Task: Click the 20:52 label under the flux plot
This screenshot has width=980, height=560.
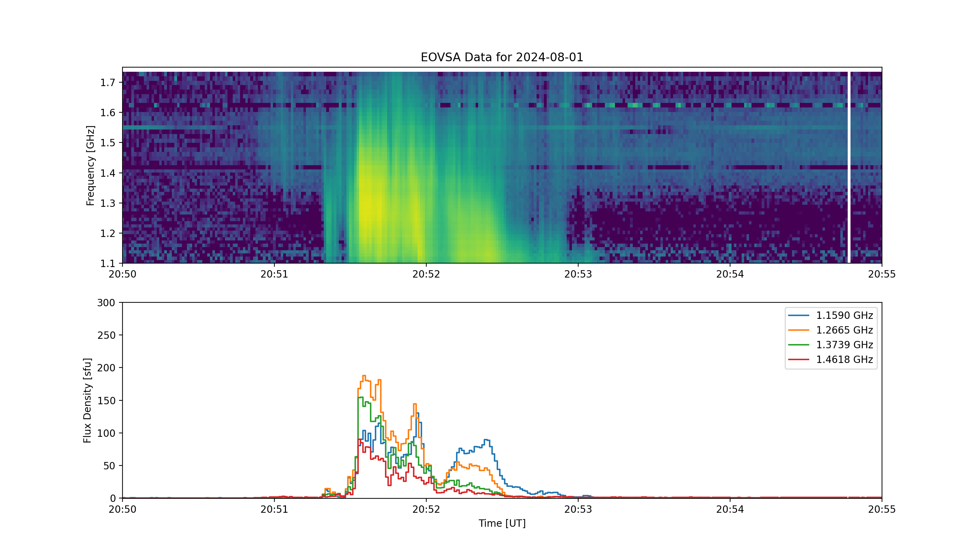Action: coord(426,509)
